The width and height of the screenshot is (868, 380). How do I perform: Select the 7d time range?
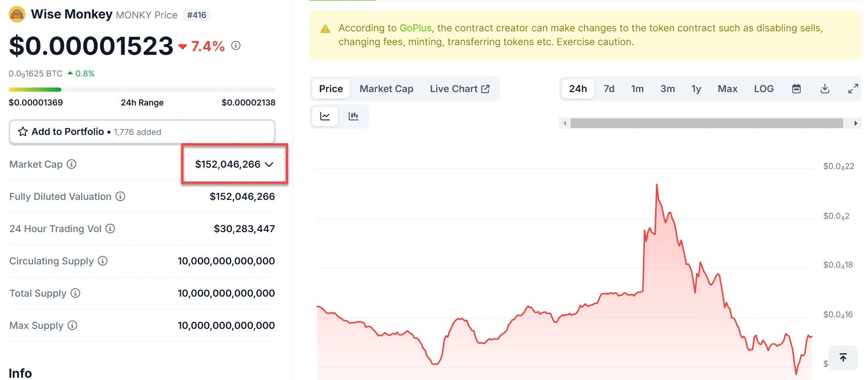(609, 89)
